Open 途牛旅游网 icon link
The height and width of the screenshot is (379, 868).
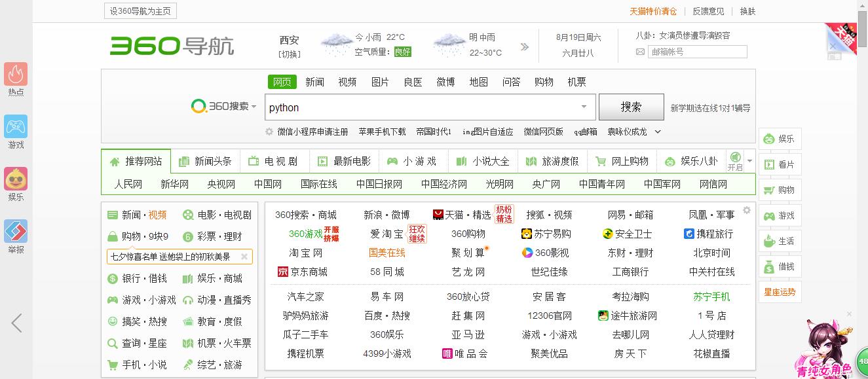[x=603, y=316]
